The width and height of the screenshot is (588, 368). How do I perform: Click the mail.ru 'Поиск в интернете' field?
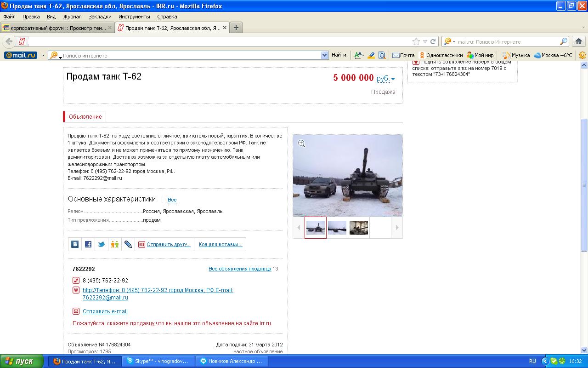[192, 55]
